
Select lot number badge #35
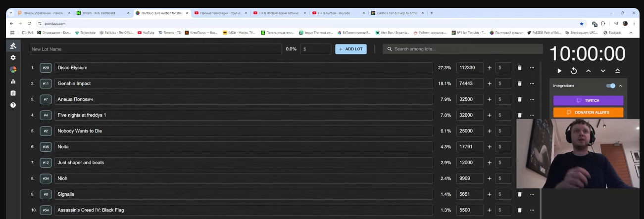point(46,147)
